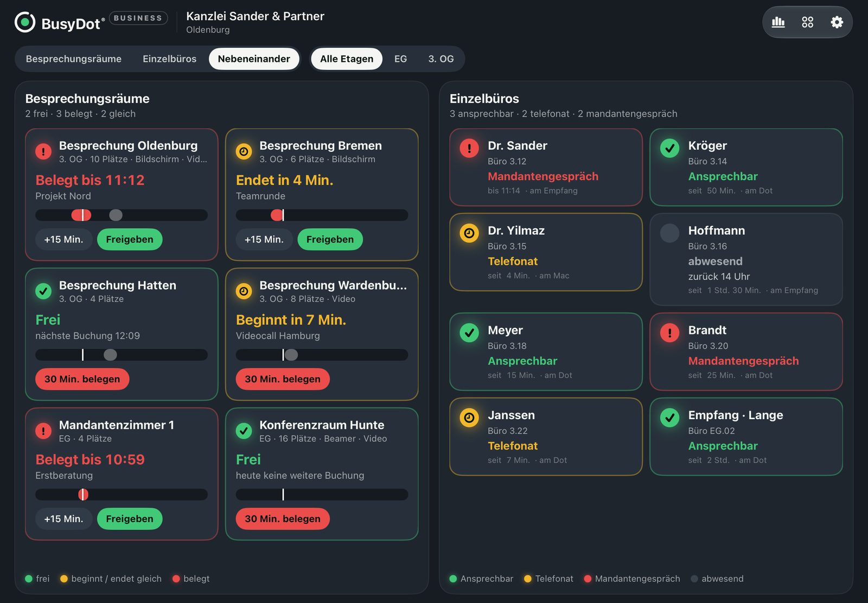Click Freigeben on Mandantenzimmer 1

pyautogui.click(x=130, y=519)
